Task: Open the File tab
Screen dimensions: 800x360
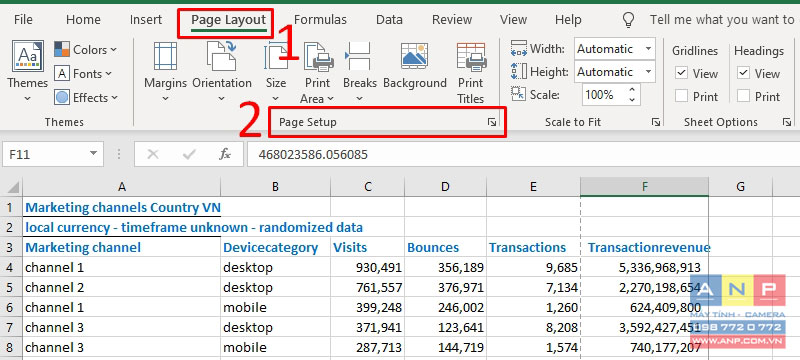Action: 23,20
